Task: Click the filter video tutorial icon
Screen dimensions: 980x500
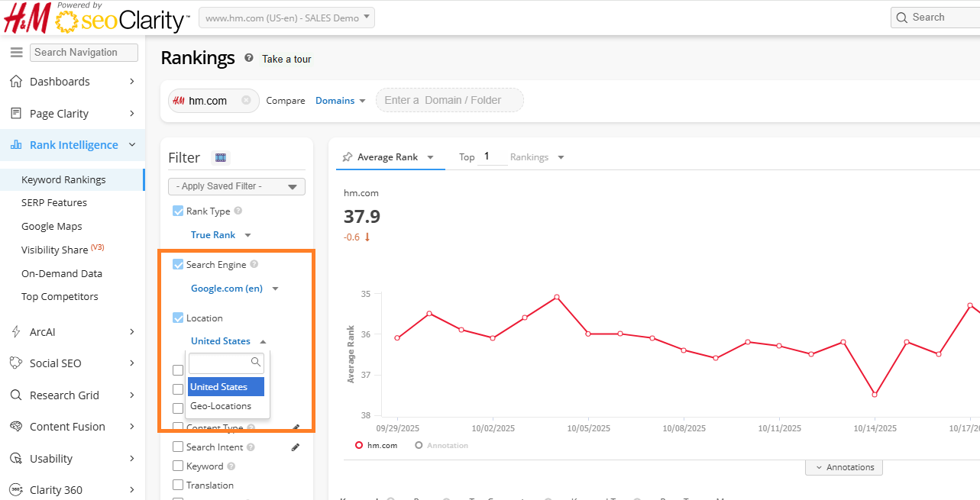Action: 221,158
